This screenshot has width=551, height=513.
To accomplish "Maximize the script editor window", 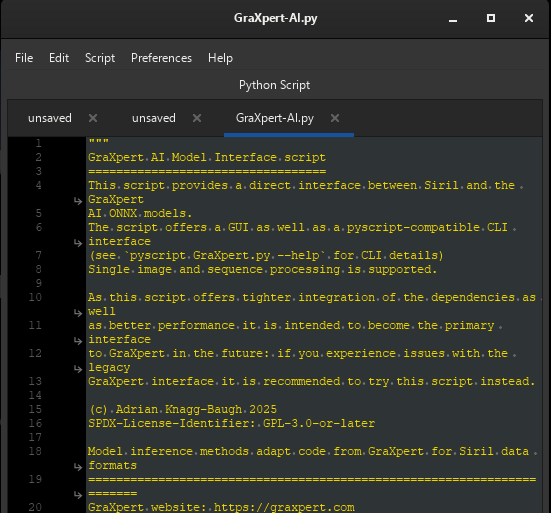I will [x=491, y=18].
